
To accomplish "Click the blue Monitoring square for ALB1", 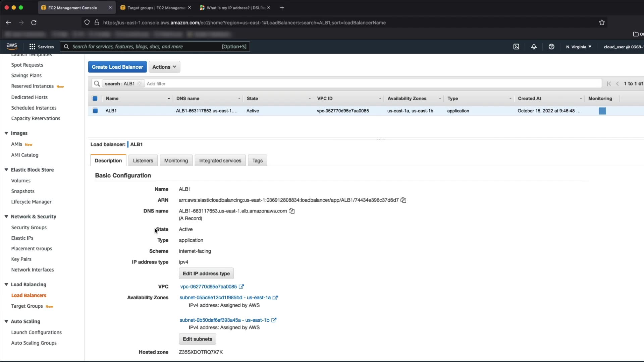I will coord(602,111).
